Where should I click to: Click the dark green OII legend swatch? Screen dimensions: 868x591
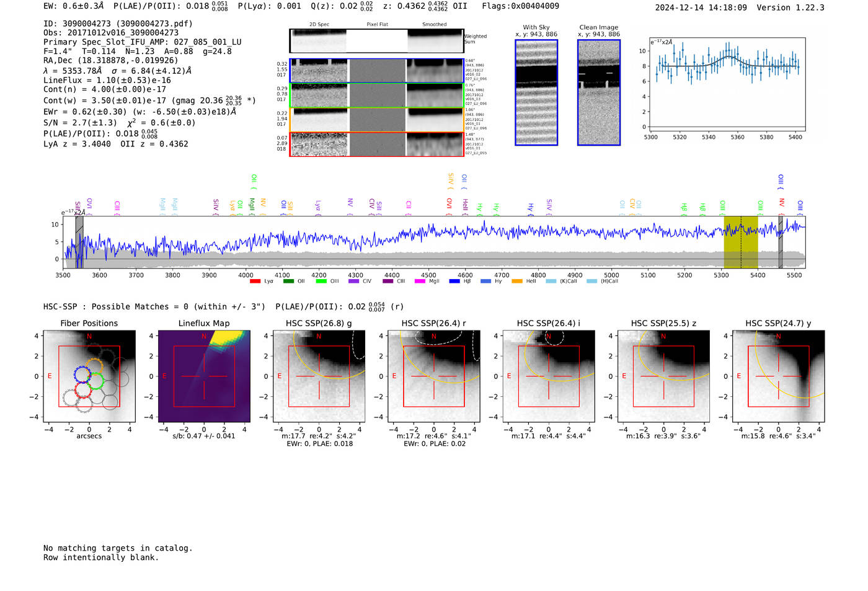[x=288, y=282]
